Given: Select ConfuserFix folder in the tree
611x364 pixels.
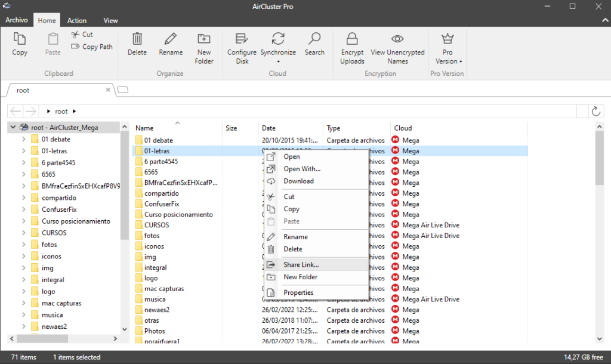Looking at the screenshot, I should (x=59, y=209).
